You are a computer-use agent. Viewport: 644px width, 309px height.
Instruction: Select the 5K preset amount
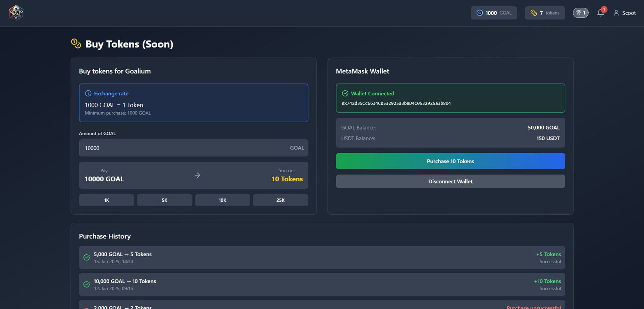(164, 200)
